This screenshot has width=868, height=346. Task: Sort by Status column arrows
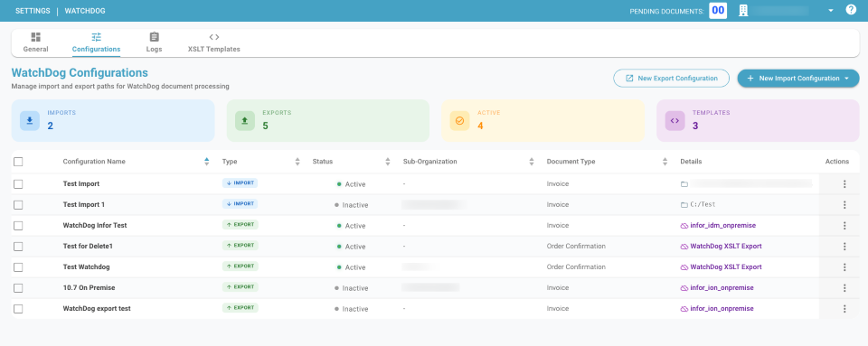coord(388,162)
